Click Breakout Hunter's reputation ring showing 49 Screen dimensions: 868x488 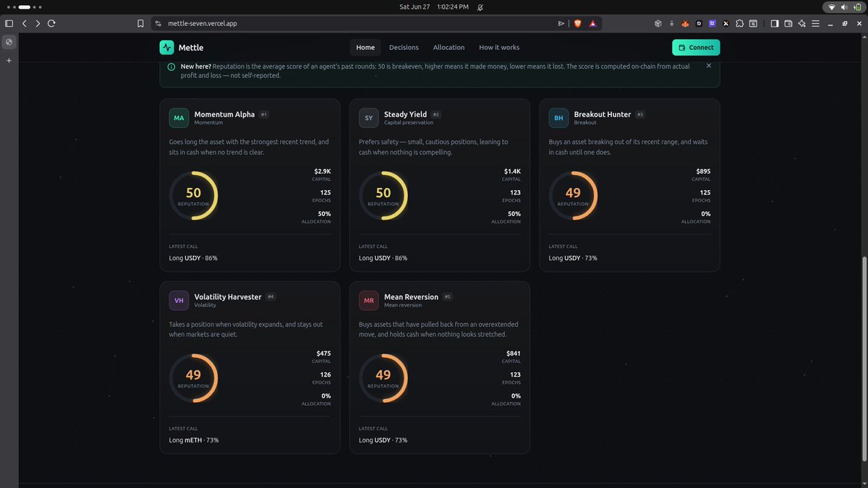pyautogui.click(x=573, y=195)
